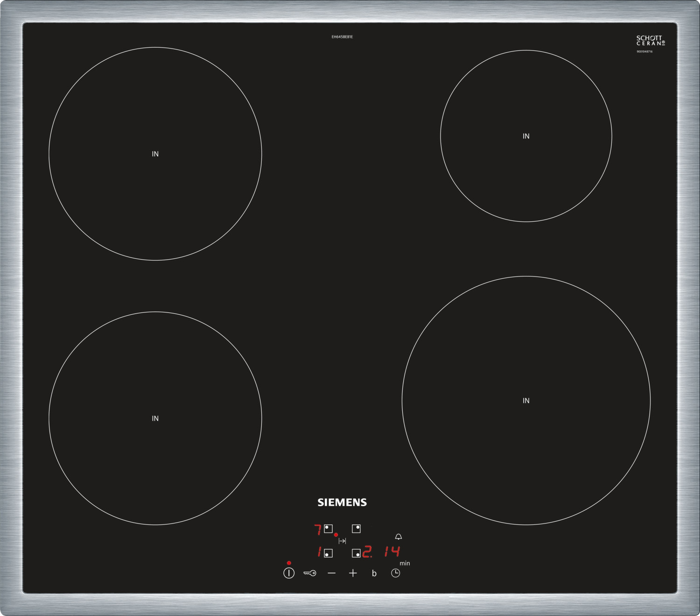700x616 pixels.
Task: Tap the timer clock icon
Action: [395, 573]
